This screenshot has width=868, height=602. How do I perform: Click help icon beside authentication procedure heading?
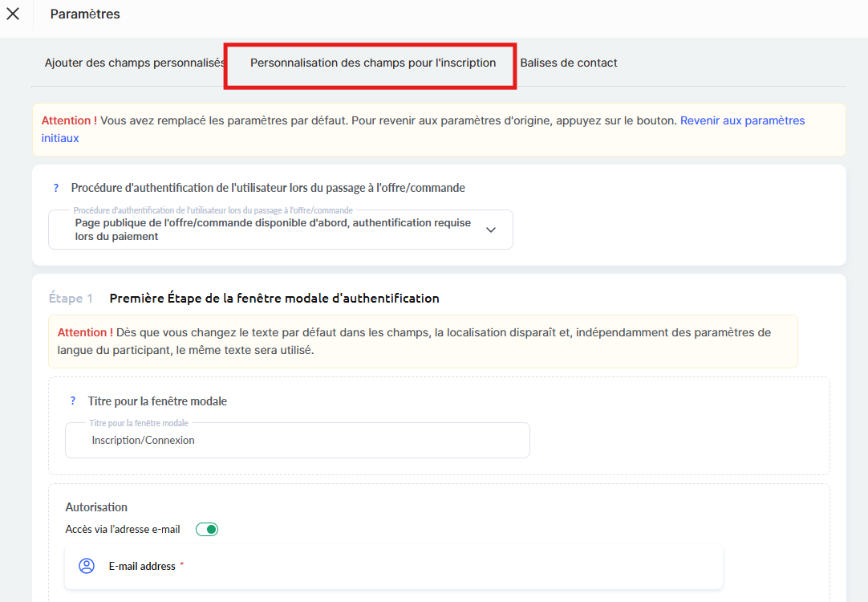(x=56, y=188)
